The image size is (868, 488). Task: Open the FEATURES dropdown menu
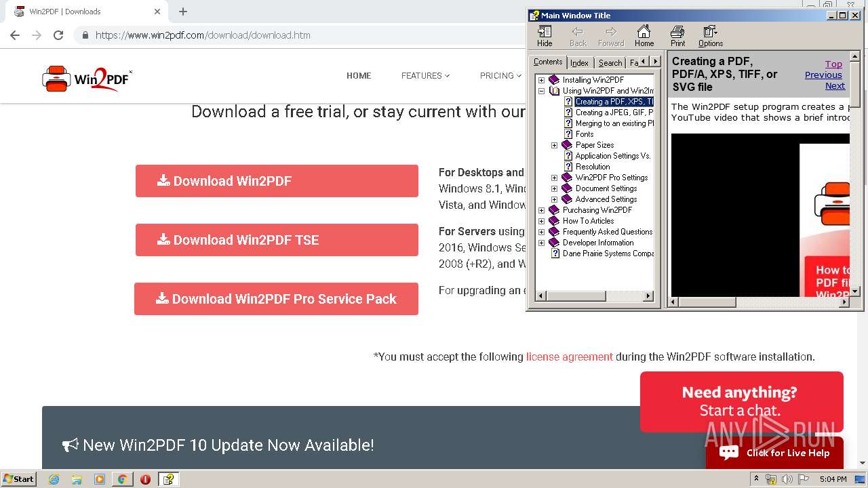pyautogui.click(x=425, y=76)
